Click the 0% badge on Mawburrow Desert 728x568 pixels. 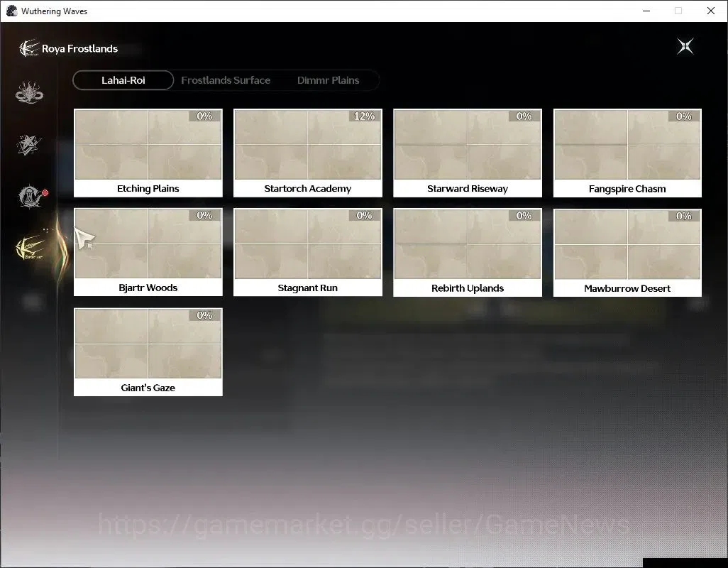(x=684, y=216)
